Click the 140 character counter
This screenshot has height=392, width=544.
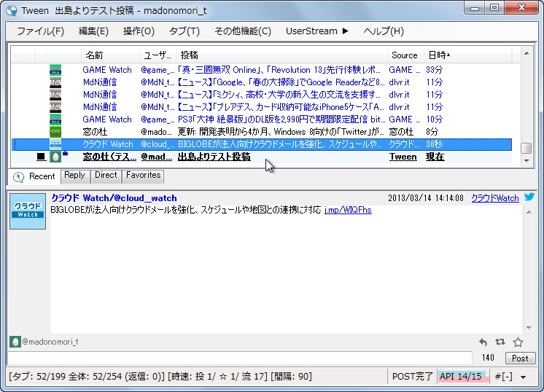click(488, 358)
